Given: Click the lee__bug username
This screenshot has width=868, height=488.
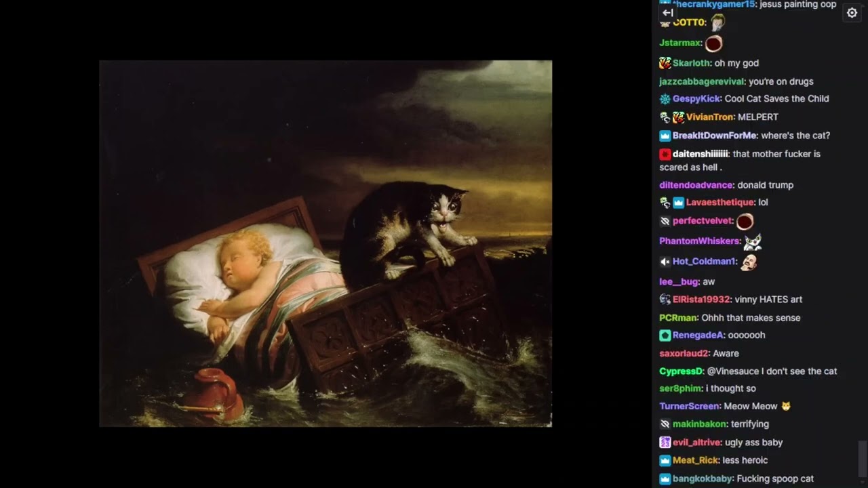Looking at the screenshot, I should tap(679, 282).
